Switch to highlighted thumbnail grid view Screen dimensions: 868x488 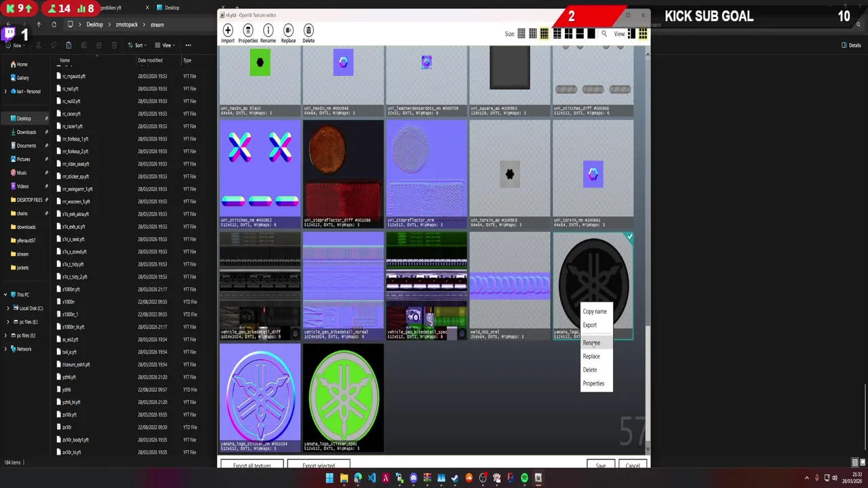click(642, 34)
